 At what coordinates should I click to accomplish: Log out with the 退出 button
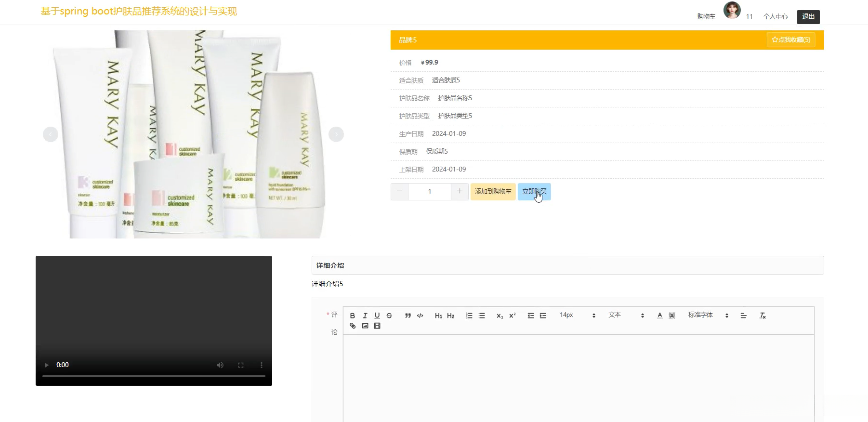click(808, 17)
